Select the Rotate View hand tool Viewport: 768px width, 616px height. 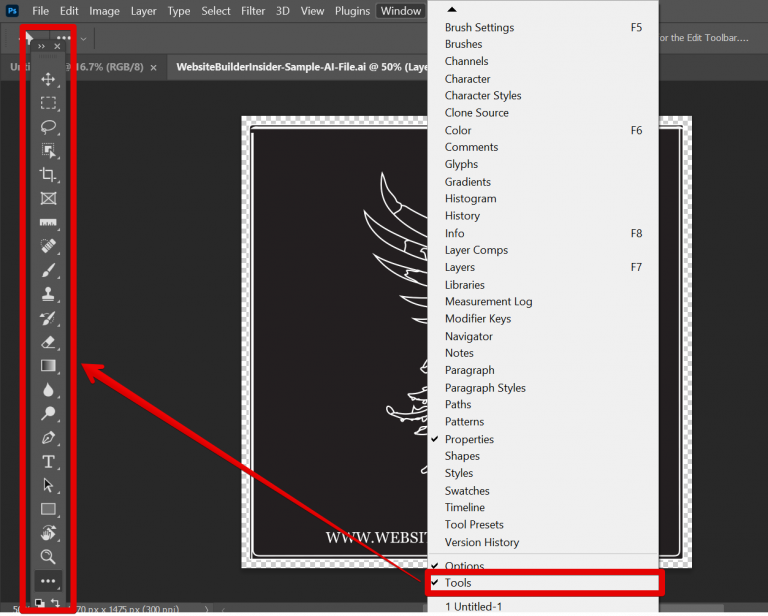tap(48, 533)
